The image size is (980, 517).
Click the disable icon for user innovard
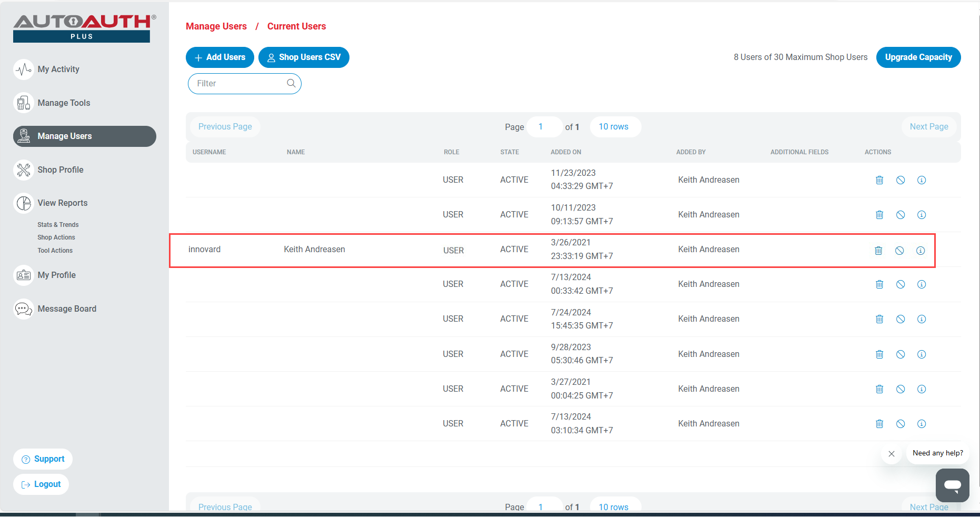tap(899, 251)
